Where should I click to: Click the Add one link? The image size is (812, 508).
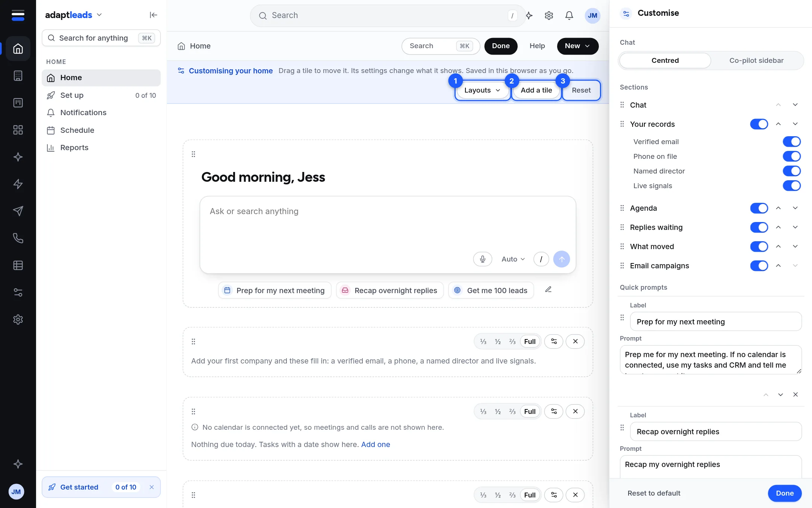(x=376, y=444)
